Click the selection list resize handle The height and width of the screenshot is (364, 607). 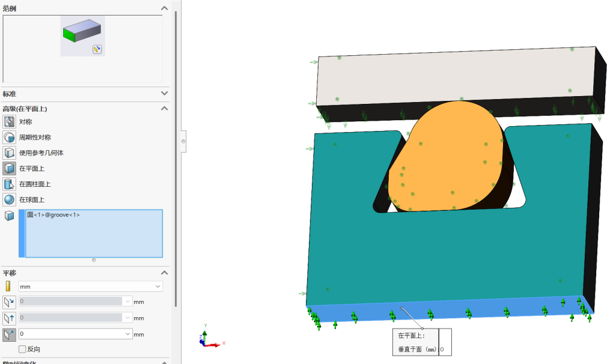[94, 260]
